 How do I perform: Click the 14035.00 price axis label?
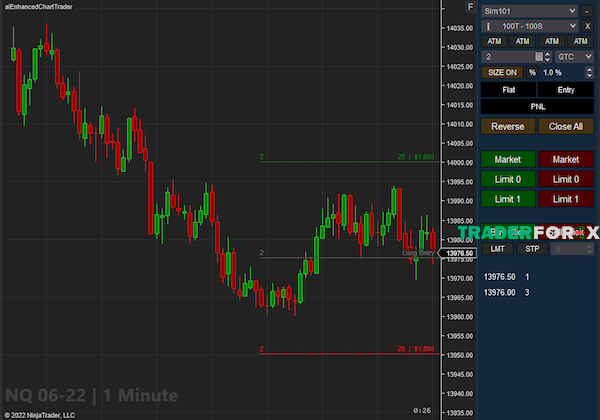click(460, 28)
